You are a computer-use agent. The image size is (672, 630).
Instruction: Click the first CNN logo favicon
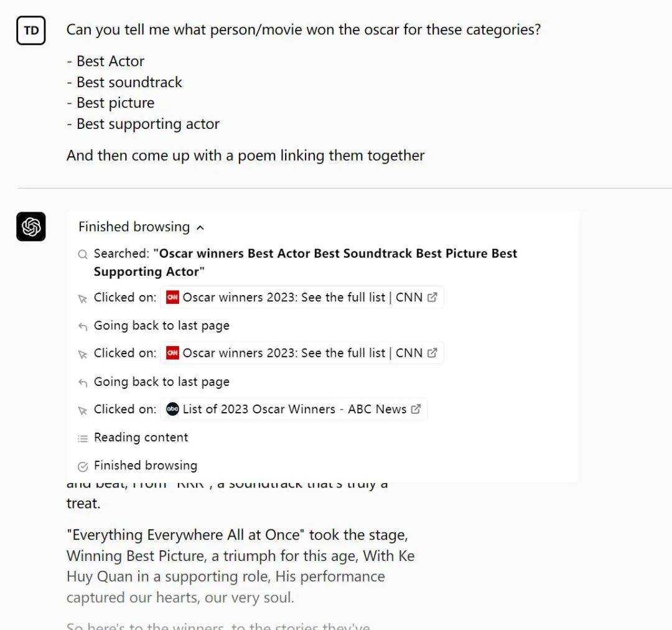172,297
